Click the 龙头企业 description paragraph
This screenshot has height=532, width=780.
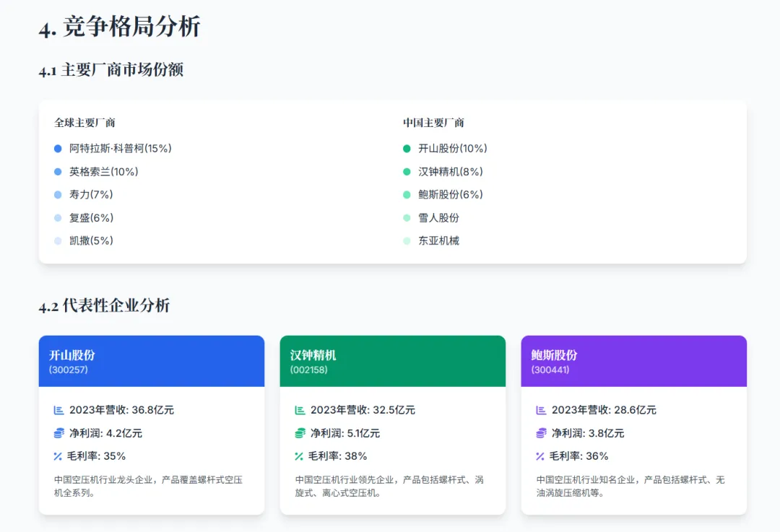pyautogui.click(x=148, y=487)
